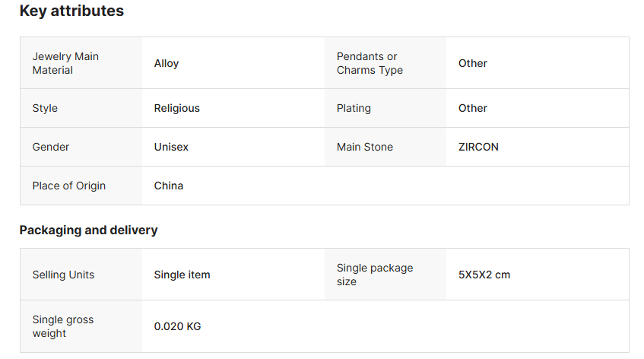Select the 0.020 KG weight value

coord(177,326)
